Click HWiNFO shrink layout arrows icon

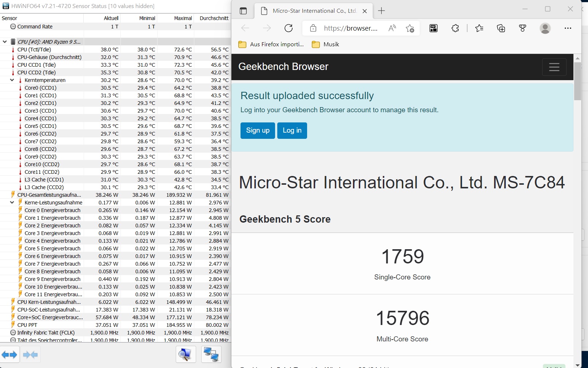[x=30, y=355]
